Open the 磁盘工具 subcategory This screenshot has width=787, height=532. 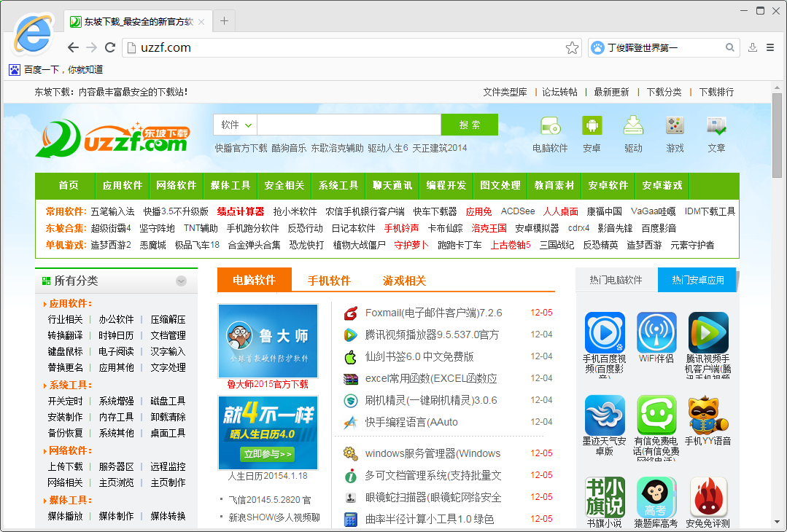coord(168,401)
